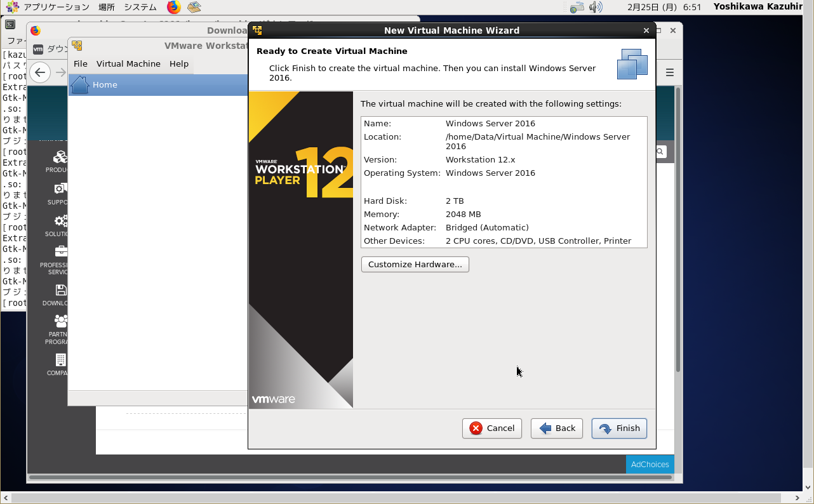
Task: Go back to previous wizard step
Action: (x=557, y=428)
